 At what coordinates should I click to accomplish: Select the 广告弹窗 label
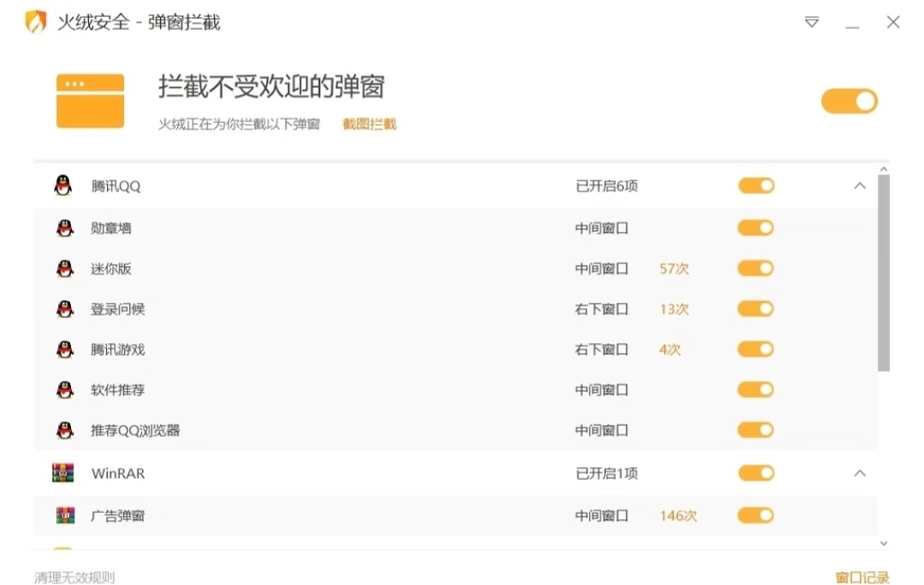pyautogui.click(x=118, y=516)
